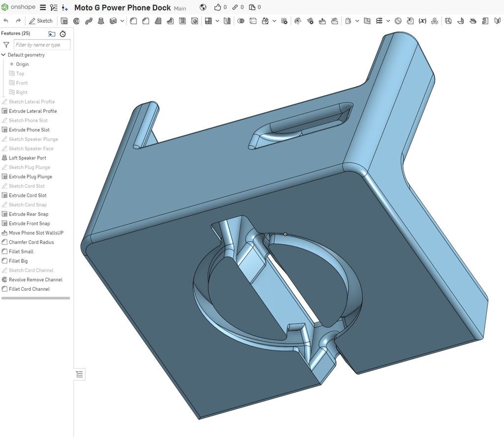Like the document with the thumbs-up

point(218,7)
